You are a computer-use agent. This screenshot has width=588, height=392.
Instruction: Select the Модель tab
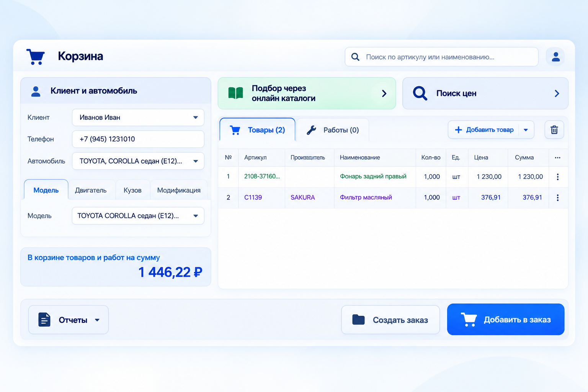click(46, 190)
